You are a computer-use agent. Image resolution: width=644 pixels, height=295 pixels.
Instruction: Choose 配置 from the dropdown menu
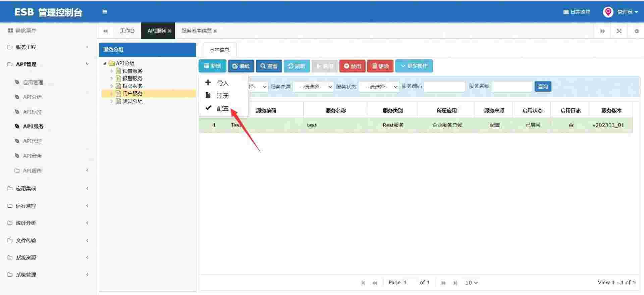tap(223, 108)
